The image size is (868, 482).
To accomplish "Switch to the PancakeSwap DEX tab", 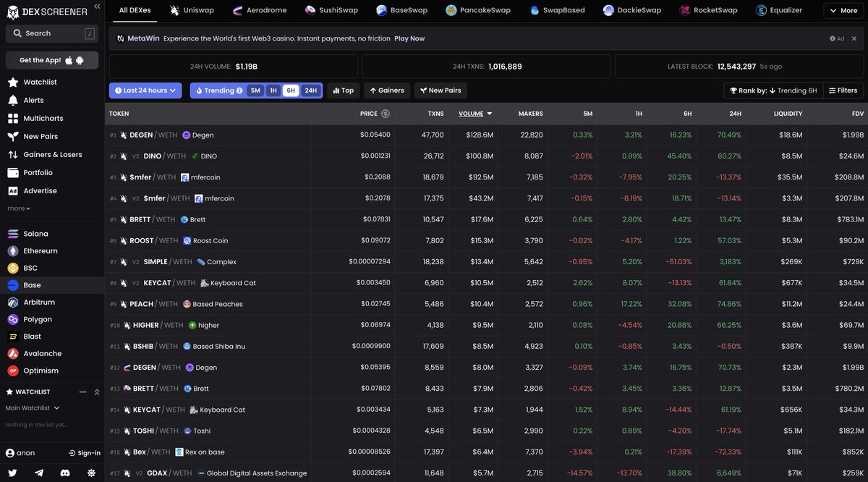I will point(478,10).
